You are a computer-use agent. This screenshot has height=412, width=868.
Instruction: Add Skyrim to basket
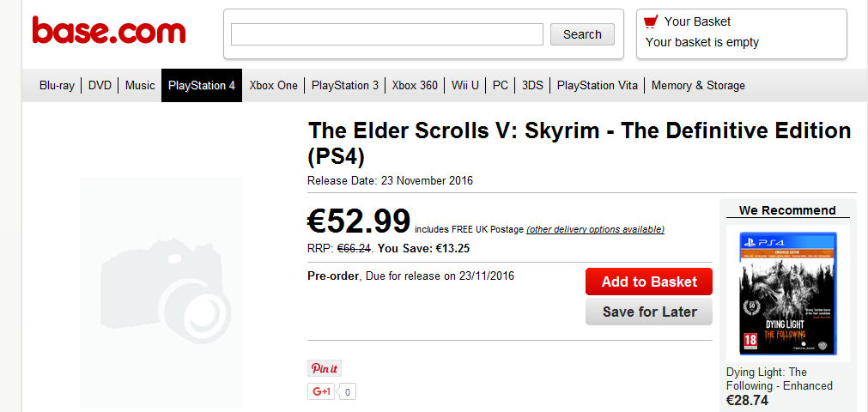point(649,282)
